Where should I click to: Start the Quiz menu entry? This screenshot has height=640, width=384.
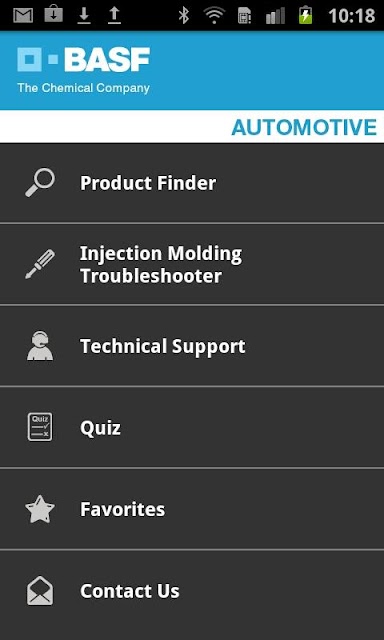192,427
